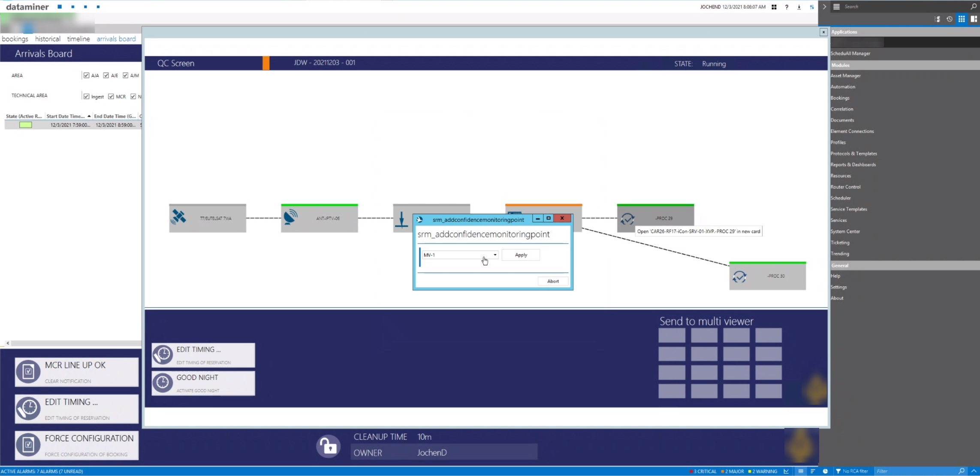Click the alarm filter magnifier icon at bottom right

click(962, 471)
